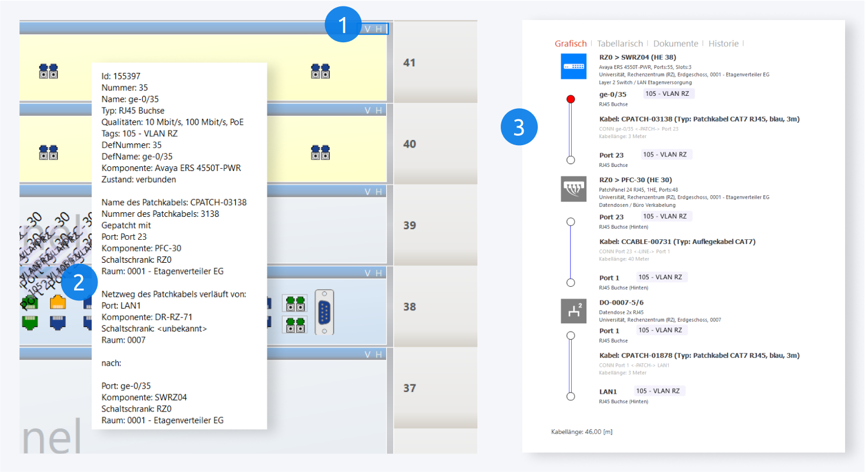The height and width of the screenshot is (472, 868).
Task: Click the patch panel icon for PFC-30
Action: [x=573, y=189]
